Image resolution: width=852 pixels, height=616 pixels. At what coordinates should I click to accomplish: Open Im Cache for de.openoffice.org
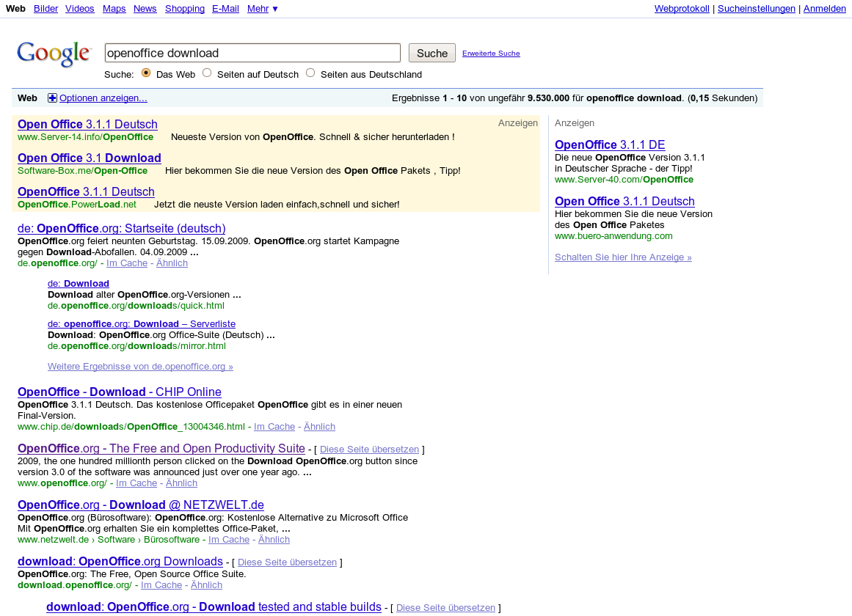pyautogui.click(x=127, y=263)
